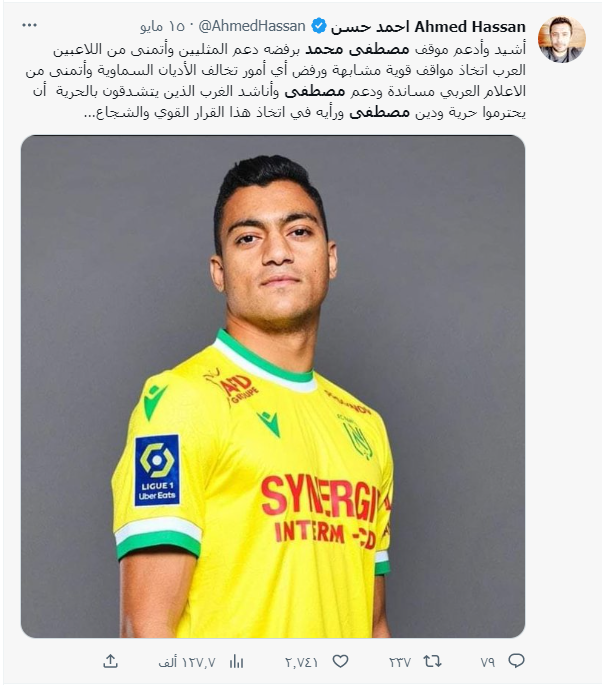Open the attached player photo
602x685 pixels.
pyautogui.click(x=273, y=386)
